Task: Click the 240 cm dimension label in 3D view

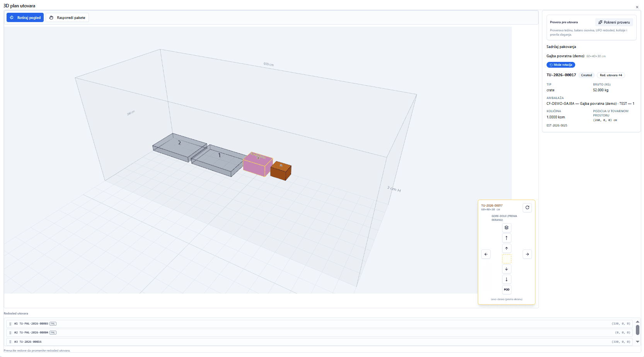Action: pos(131,113)
